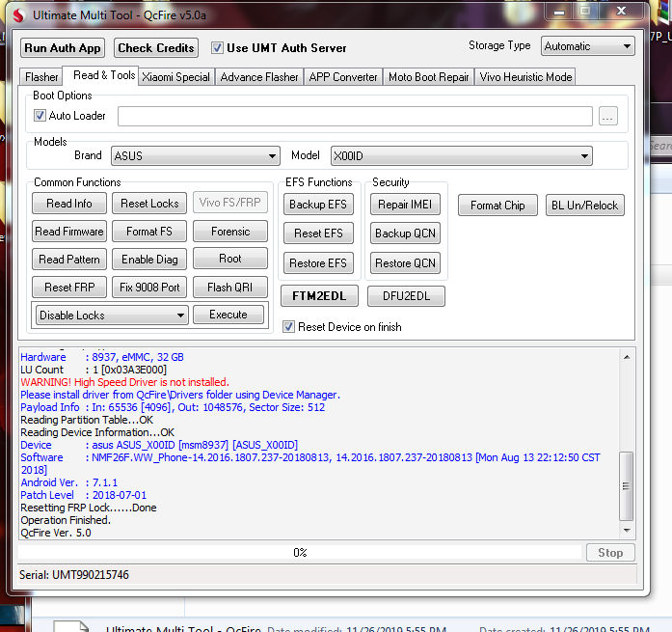The height and width of the screenshot is (632, 672).
Task: Click the log scrollbar up arrow
Action: (627, 357)
